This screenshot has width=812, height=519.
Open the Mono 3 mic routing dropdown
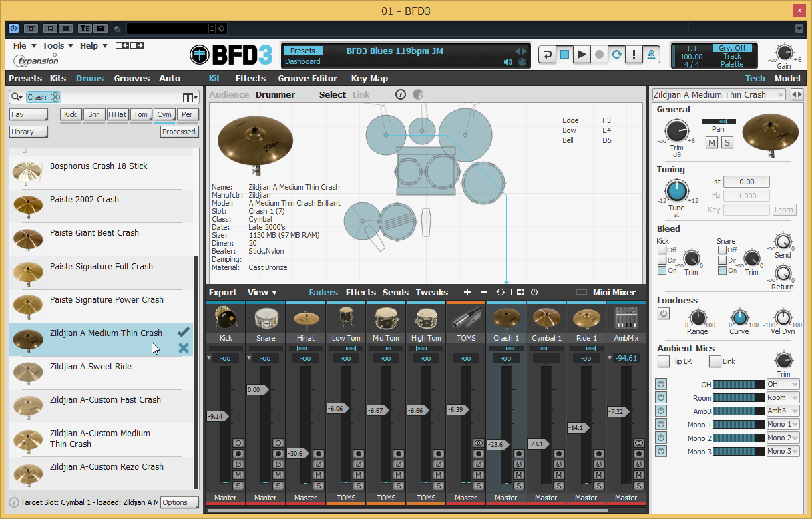click(783, 451)
